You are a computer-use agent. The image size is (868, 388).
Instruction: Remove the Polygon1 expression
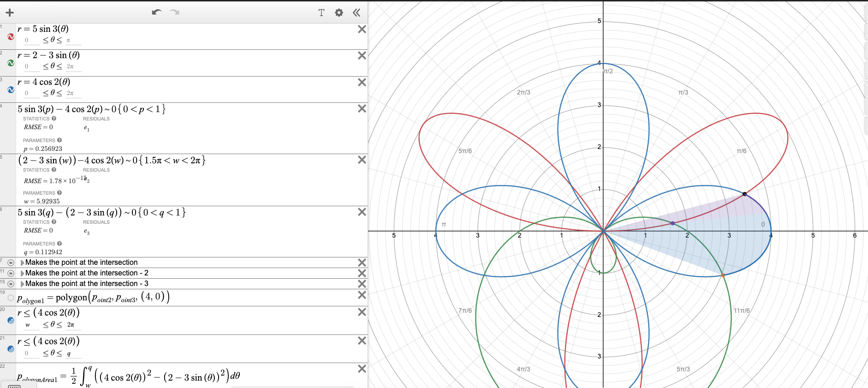(362, 295)
